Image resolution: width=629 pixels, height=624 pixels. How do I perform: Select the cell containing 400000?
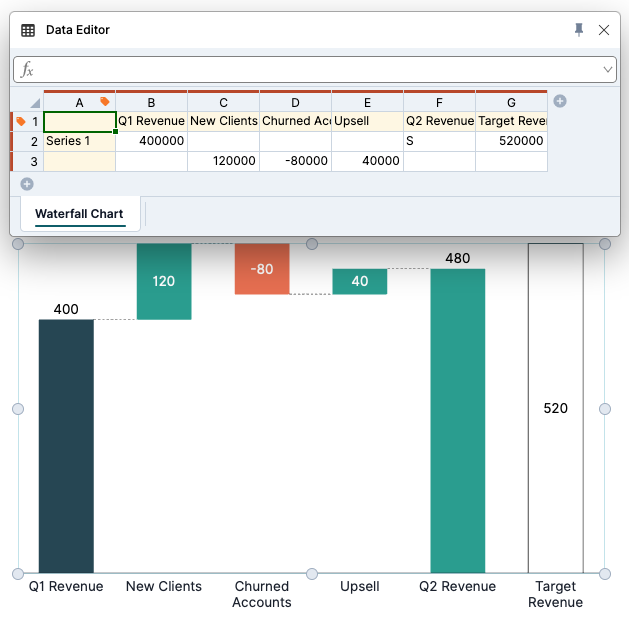(151, 141)
